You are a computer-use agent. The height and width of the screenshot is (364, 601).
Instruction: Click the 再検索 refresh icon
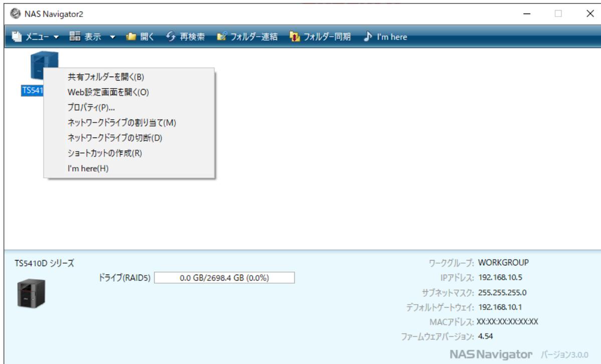[x=171, y=37]
